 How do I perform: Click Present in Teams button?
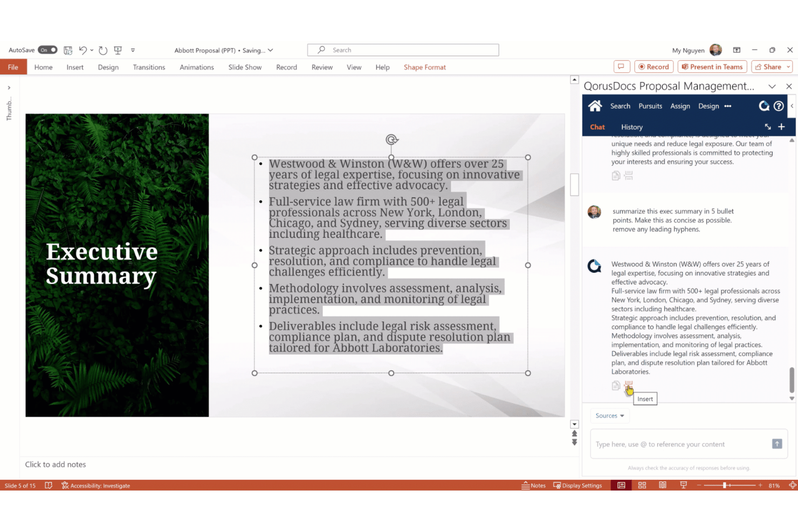tap(712, 67)
